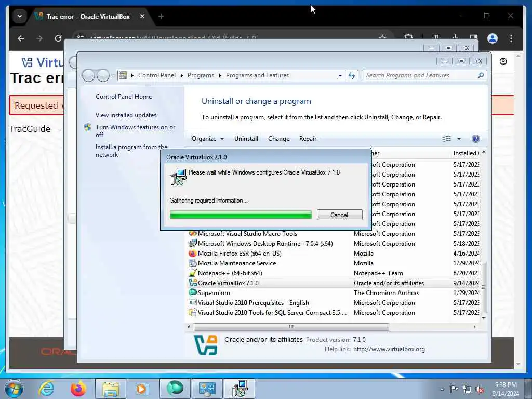This screenshot has height=399, width=532.
Task: Show hidden tray icons arrow
Action: coord(442,389)
